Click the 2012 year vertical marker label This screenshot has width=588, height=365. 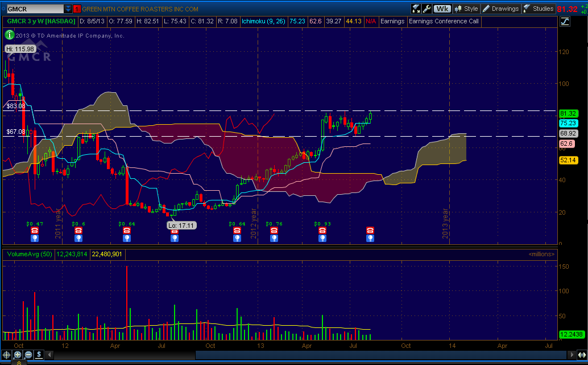pyautogui.click(x=254, y=223)
